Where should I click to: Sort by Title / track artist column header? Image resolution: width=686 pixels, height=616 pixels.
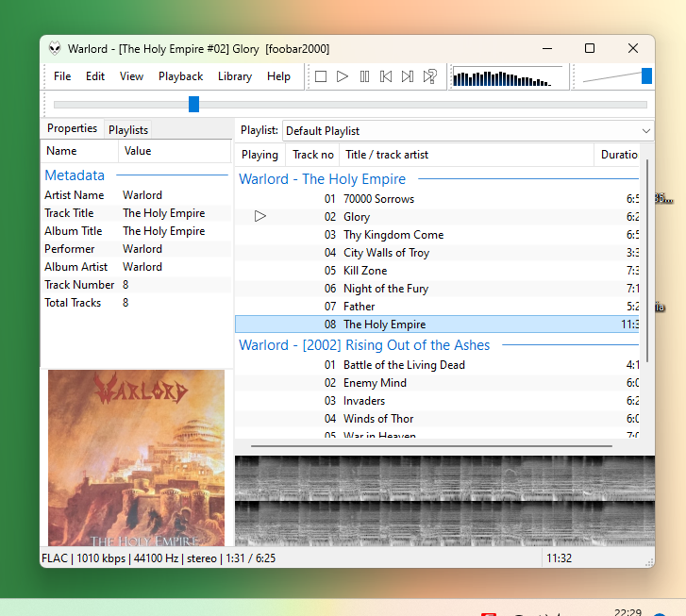pos(467,155)
